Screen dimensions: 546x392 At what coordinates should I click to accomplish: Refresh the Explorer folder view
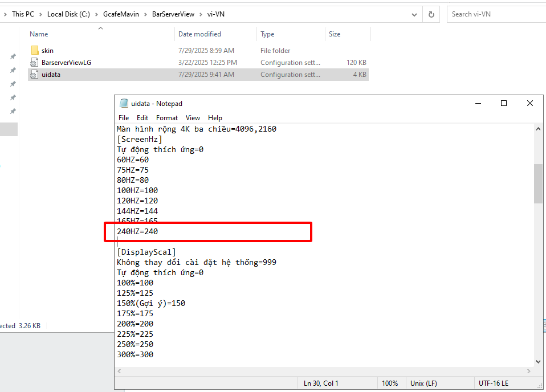431,14
